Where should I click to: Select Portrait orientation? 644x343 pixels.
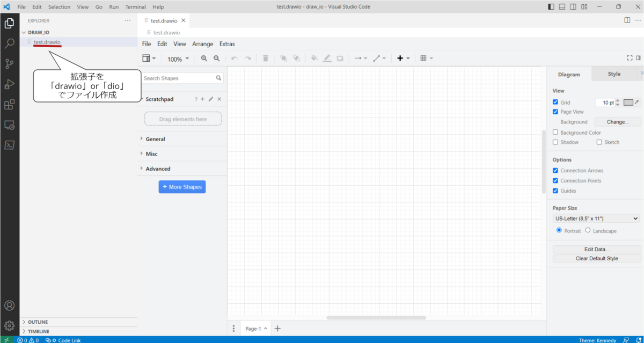(x=559, y=230)
